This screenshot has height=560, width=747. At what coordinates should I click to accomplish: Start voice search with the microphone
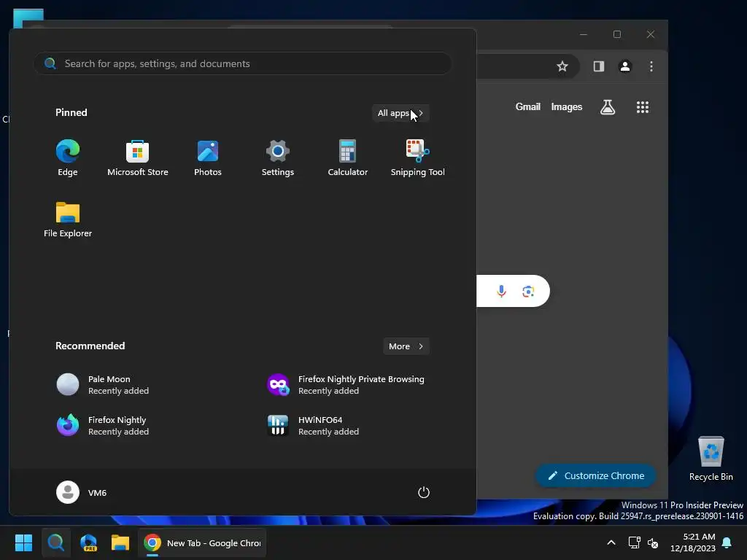[501, 291]
